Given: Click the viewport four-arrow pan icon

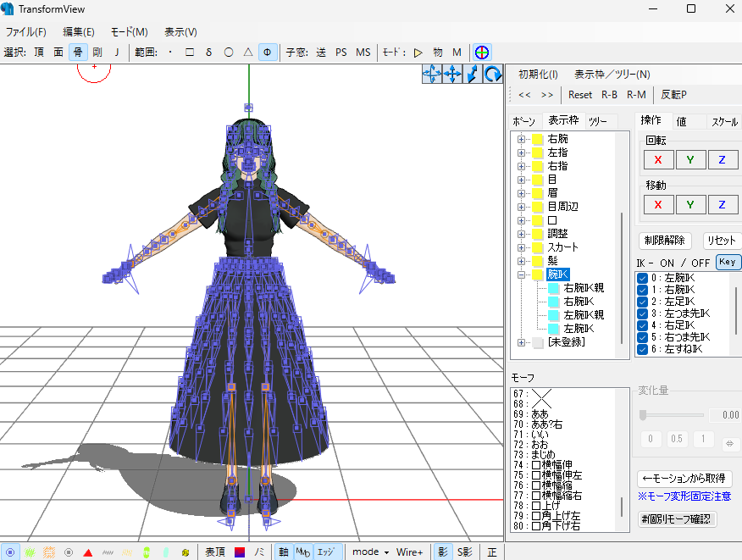Looking at the screenshot, I should (x=452, y=75).
